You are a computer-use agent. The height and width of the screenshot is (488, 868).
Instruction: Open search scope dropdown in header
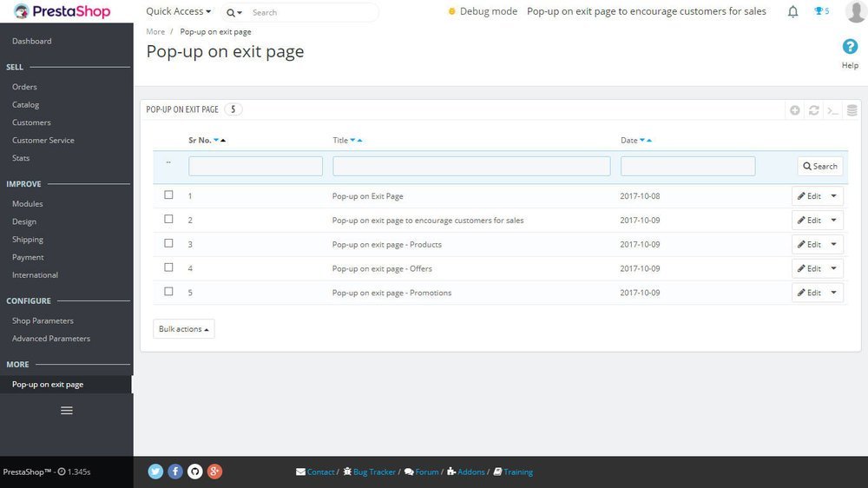click(x=234, y=12)
